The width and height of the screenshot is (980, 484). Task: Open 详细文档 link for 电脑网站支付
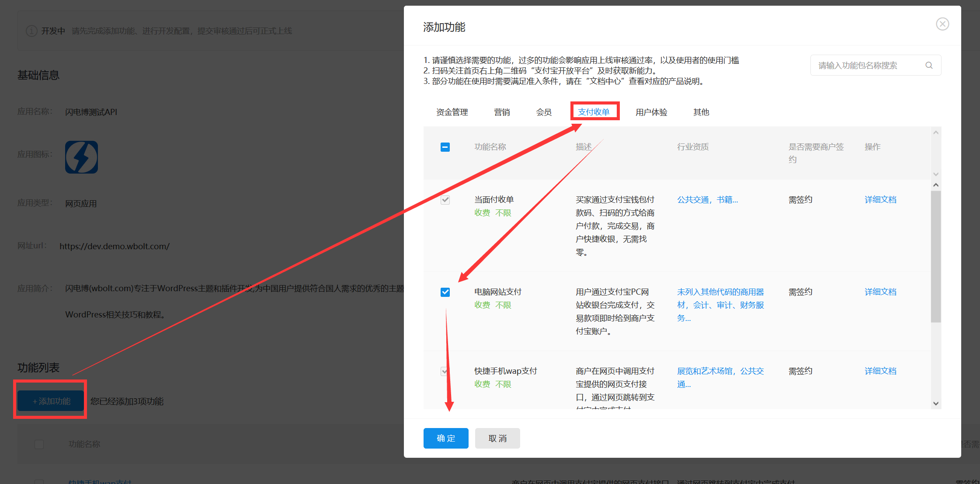click(880, 292)
